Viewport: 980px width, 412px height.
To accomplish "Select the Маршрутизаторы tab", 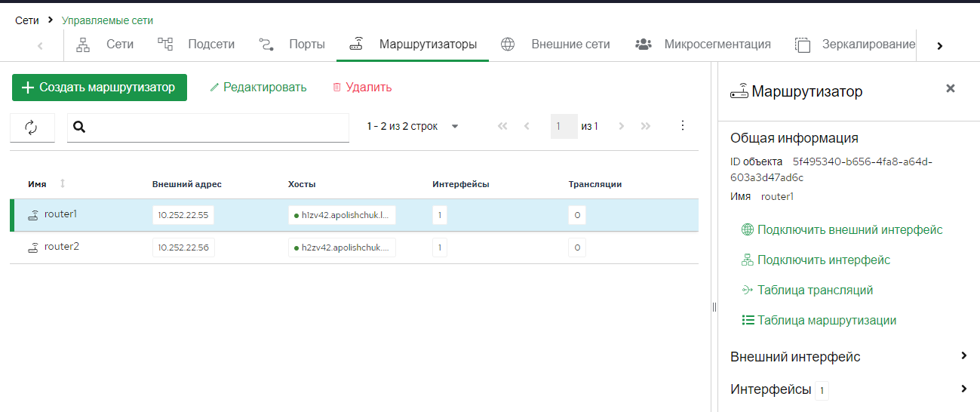I will click(x=413, y=44).
